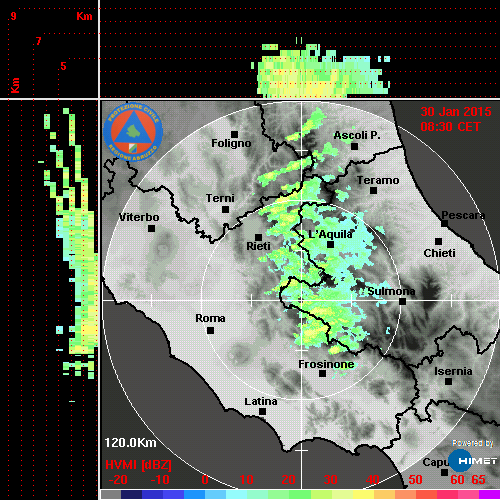
Task: Click the Chieti map label
Action: coord(439,253)
